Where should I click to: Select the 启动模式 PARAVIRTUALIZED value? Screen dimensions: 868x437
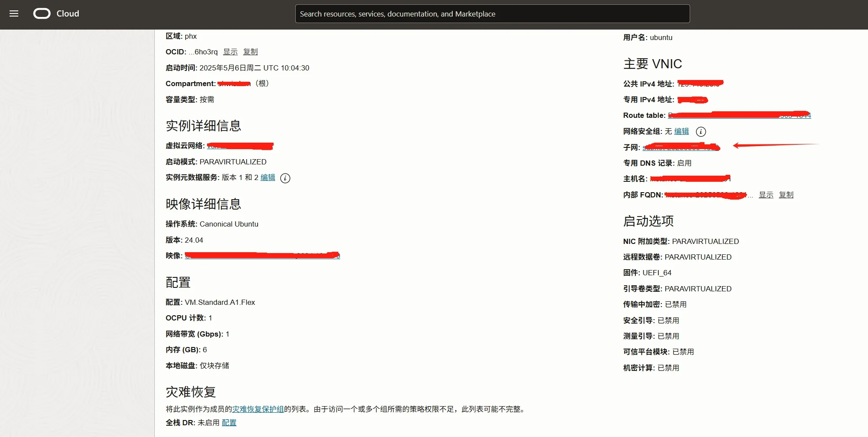[x=233, y=162]
